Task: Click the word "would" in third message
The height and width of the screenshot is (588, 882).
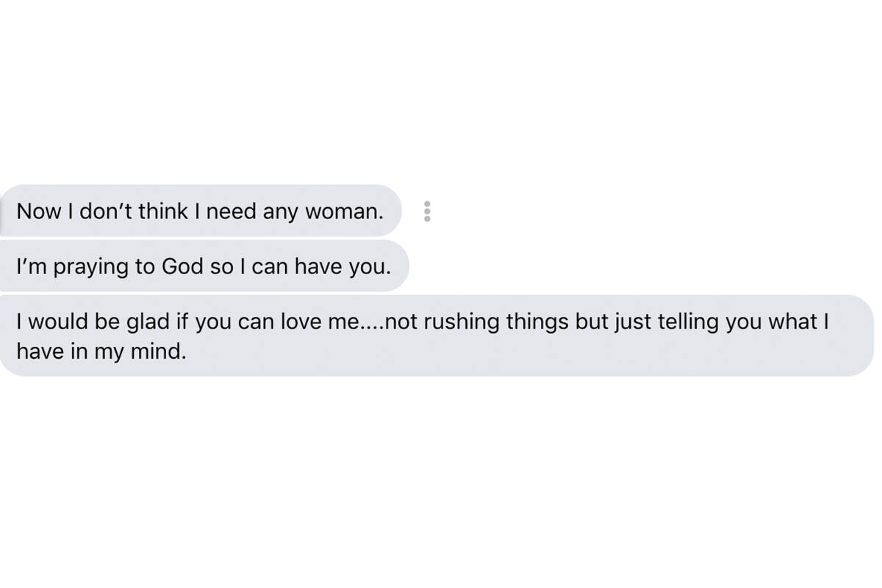Action: point(58,322)
